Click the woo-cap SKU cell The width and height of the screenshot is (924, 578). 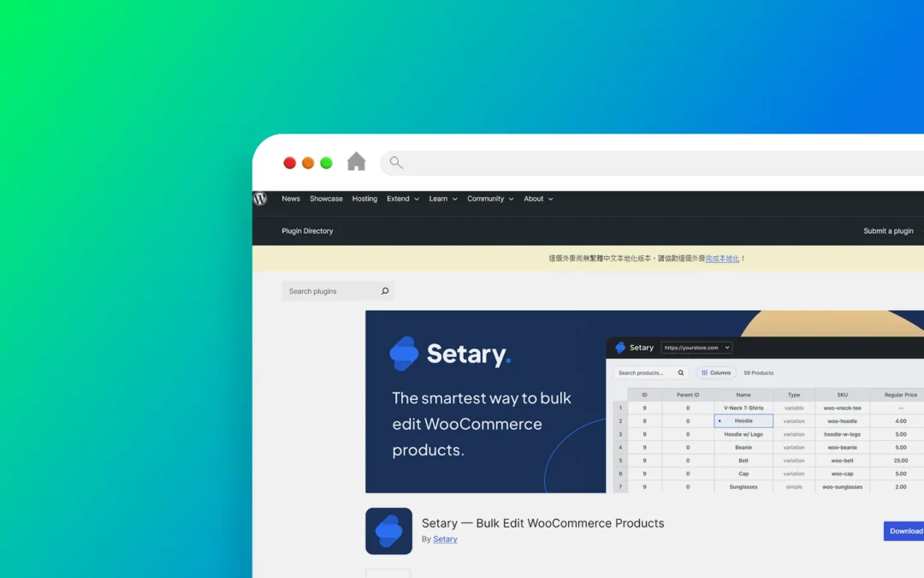(x=842, y=474)
